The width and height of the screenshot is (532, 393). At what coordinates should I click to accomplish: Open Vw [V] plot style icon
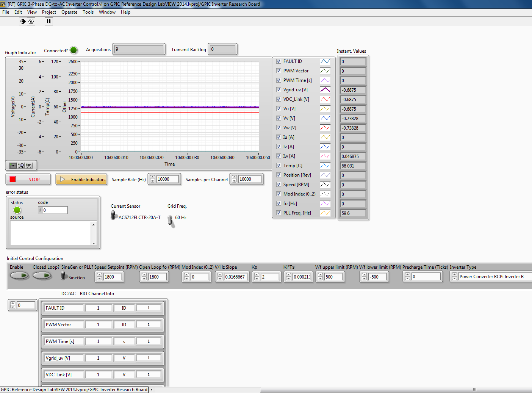pos(325,128)
